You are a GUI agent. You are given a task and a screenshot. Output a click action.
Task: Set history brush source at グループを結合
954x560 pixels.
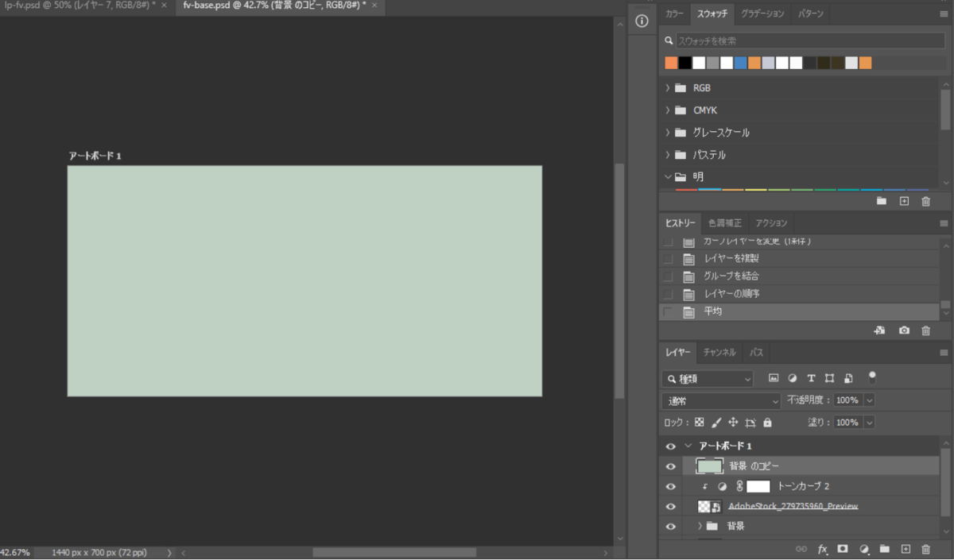coord(668,276)
